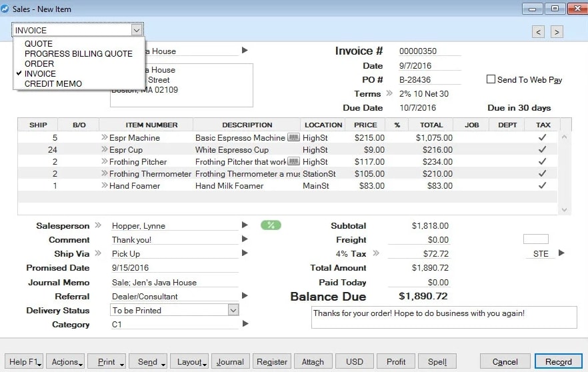Screen dimensions: 588x372
Task: Open item lookup chevron for Frothing Thermometer
Action: tap(104, 173)
